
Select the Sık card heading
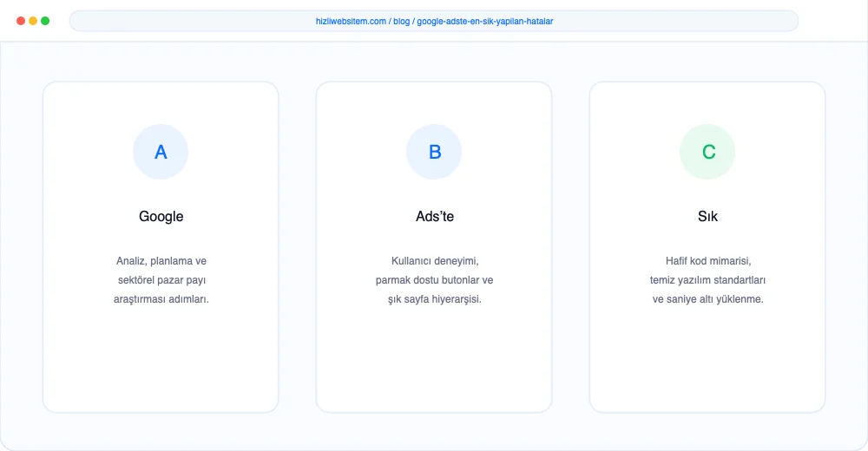pyautogui.click(x=707, y=216)
